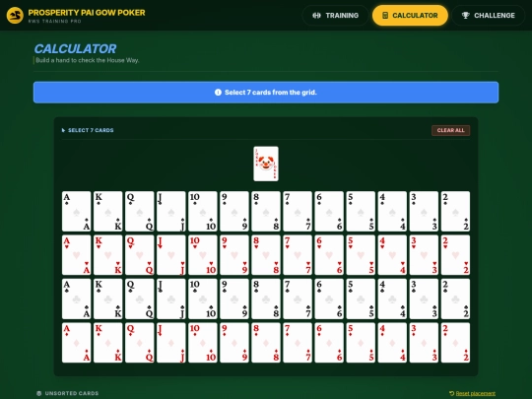Select the 7 of Spades card
This screenshot has height=399, width=532.
tap(298, 212)
